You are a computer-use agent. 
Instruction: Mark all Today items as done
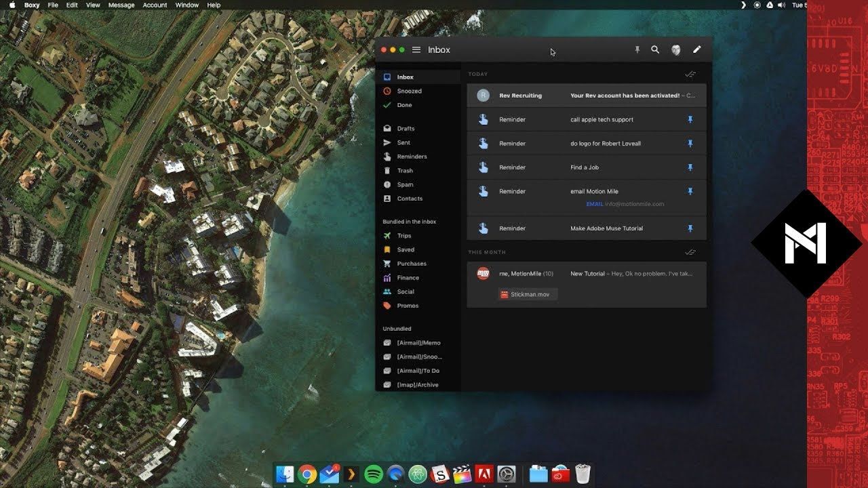point(690,75)
